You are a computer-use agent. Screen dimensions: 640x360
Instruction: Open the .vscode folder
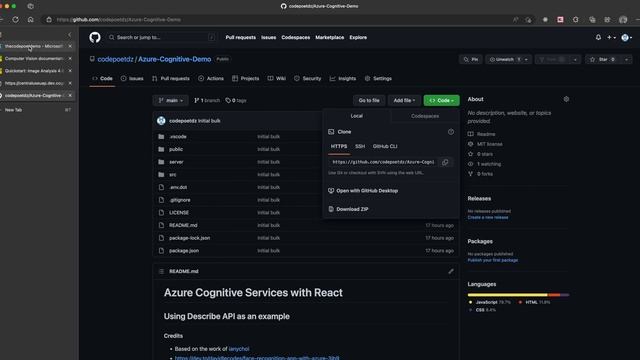pyautogui.click(x=178, y=137)
